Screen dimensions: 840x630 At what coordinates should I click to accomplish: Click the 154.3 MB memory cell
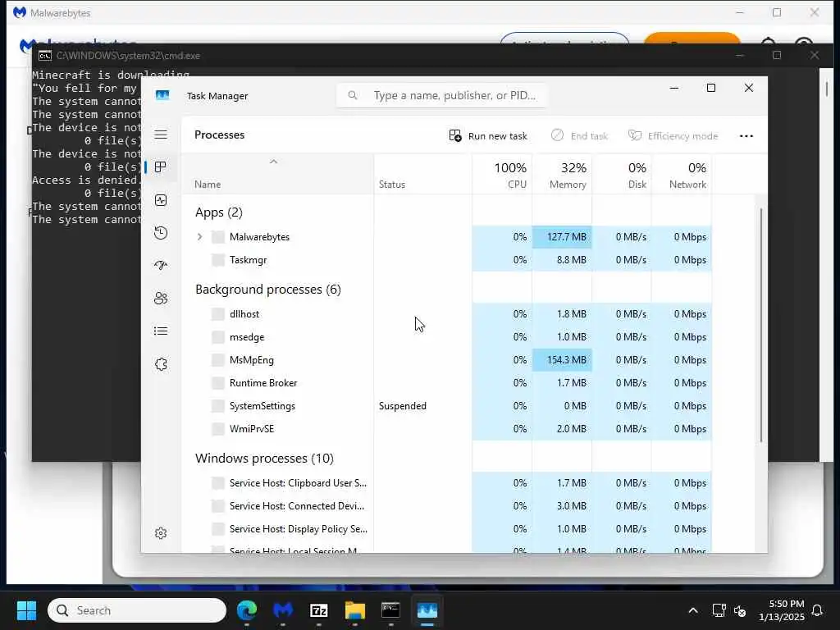point(562,360)
